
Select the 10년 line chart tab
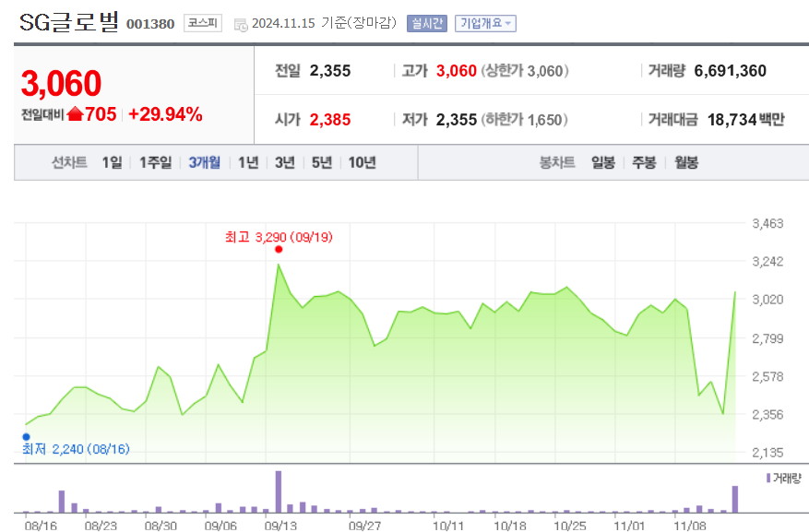(x=363, y=162)
